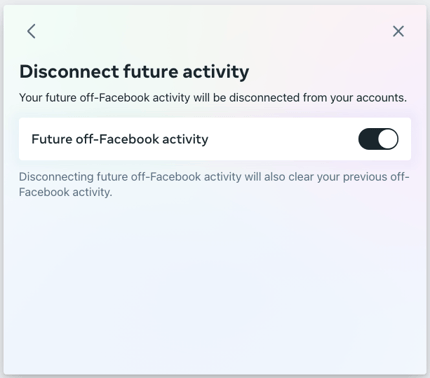Click the white knob of the toggle
430x378 pixels.
(388, 139)
